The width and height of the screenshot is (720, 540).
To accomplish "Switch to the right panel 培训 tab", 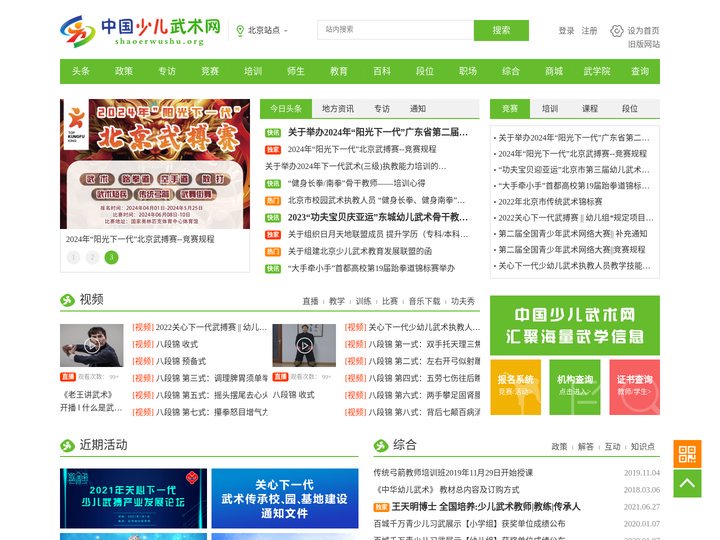I will [x=550, y=109].
